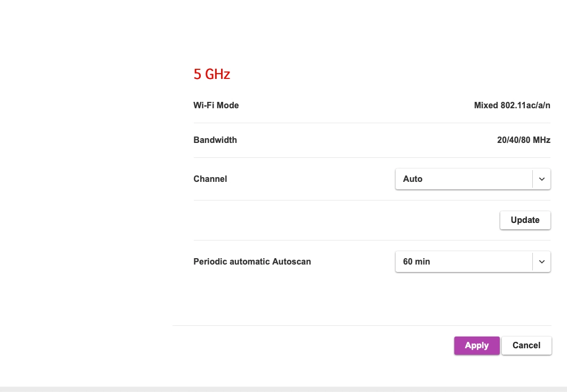Screen dimensions: 567x392
Task: Click the Periodic automatic Autoscan label
Action: (x=252, y=262)
